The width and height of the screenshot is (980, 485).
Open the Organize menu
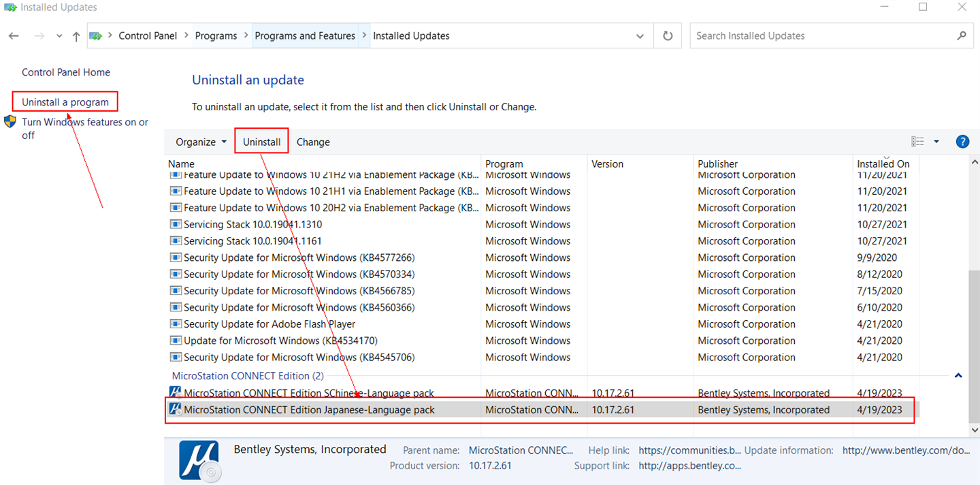[x=201, y=142]
